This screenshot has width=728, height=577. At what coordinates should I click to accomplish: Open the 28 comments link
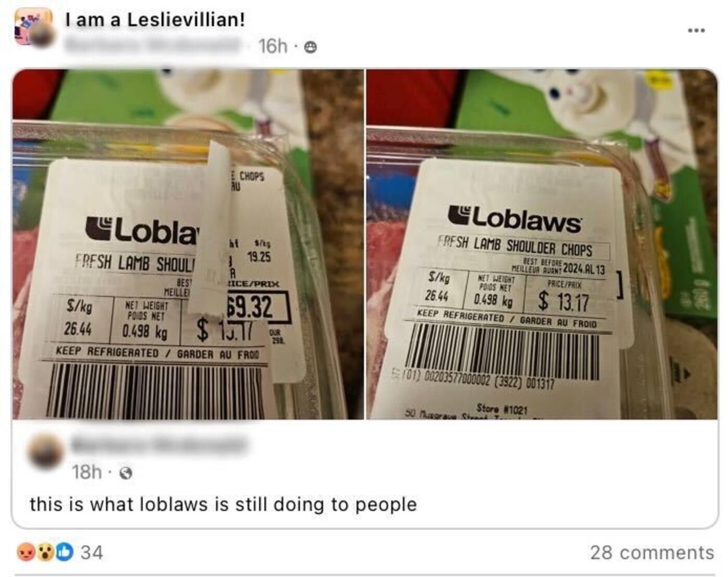pos(652,552)
